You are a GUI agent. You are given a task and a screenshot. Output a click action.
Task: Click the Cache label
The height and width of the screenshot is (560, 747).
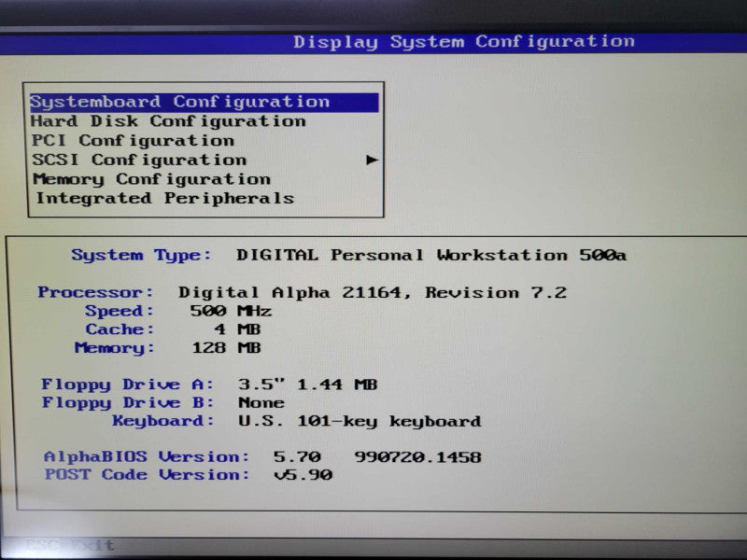(x=120, y=329)
